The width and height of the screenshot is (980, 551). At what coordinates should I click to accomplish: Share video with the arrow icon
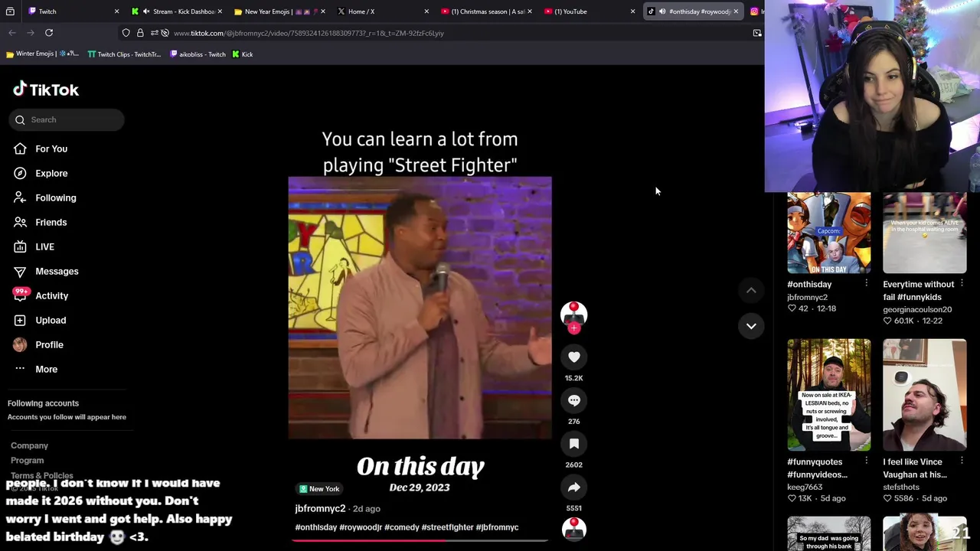[573, 487]
